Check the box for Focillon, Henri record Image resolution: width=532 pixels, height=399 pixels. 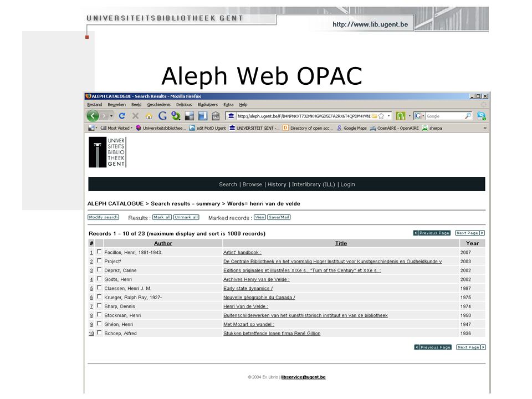[99, 252]
